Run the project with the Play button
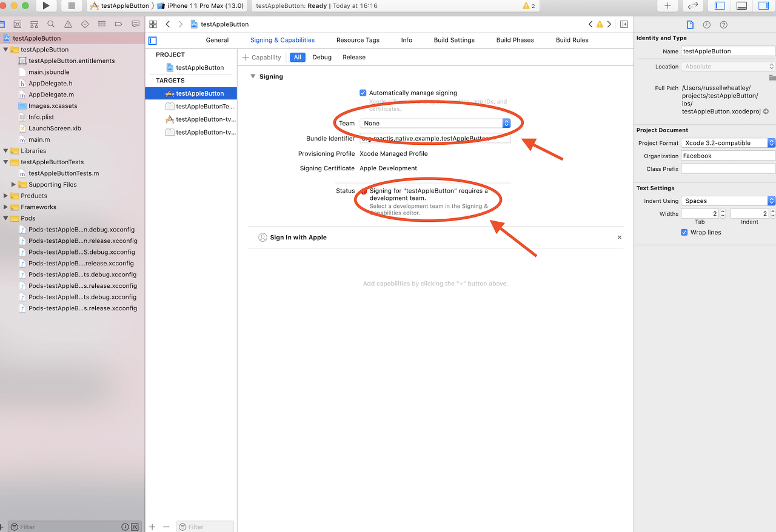The width and height of the screenshot is (776, 532). (x=46, y=6)
